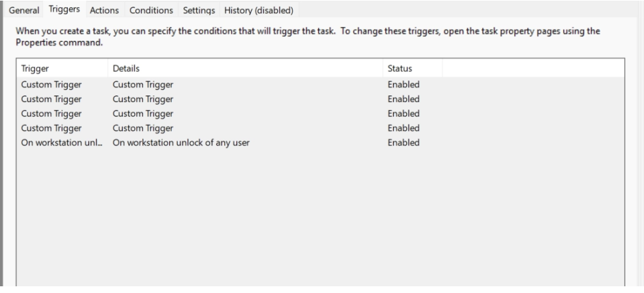
Task: Select the Triggers tab
Action: tap(66, 9)
